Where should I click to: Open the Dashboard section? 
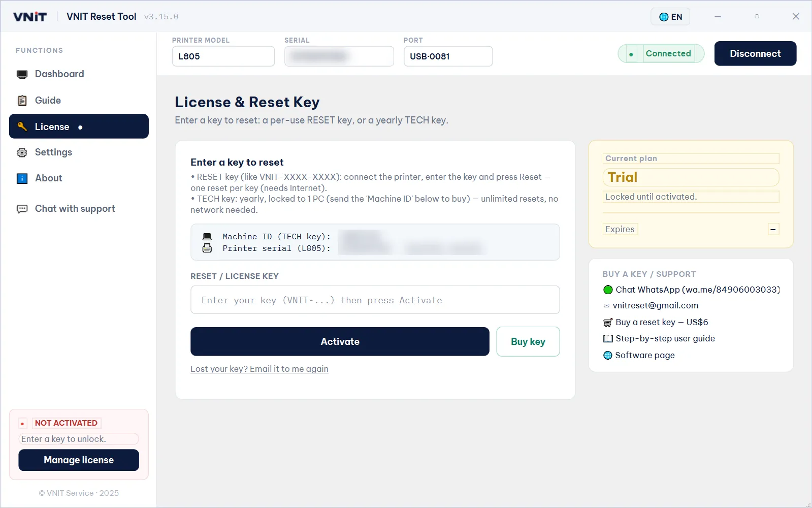coord(79,74)
